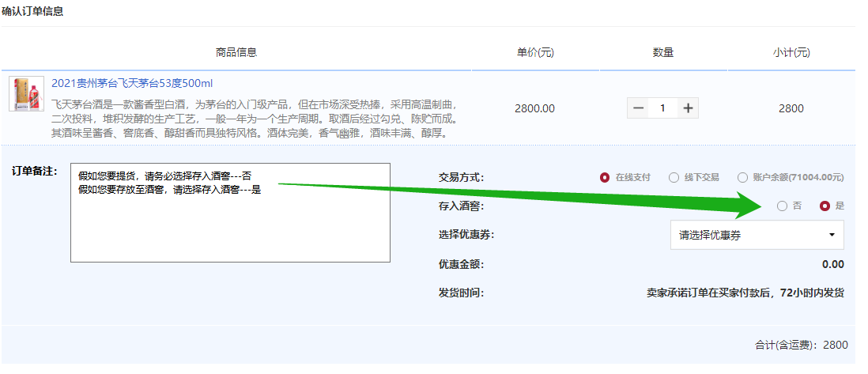Viewport: 868px width, 374px height.
Task: Open the 2021贵州茅台飞天茅台53度500ml product link
Action: (x=132, y=84)
